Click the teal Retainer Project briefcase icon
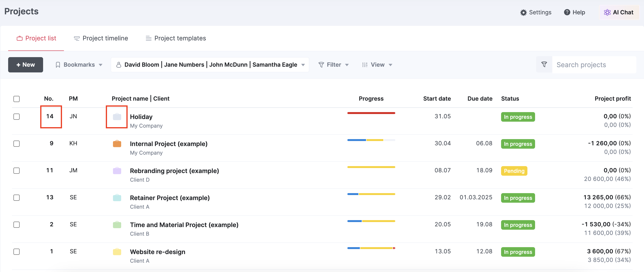This screenshot has height=272, width=644. [x=117, y=198]
